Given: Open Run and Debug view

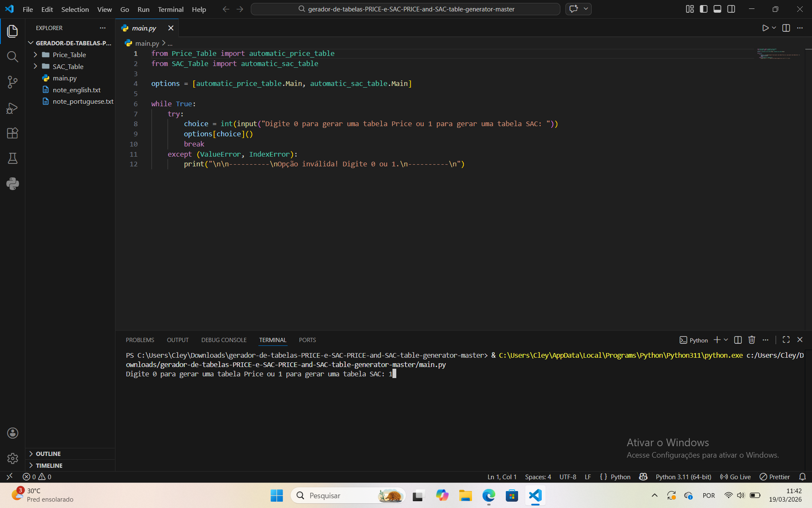Looking at the screenshot, I should [x=13, y=108].
